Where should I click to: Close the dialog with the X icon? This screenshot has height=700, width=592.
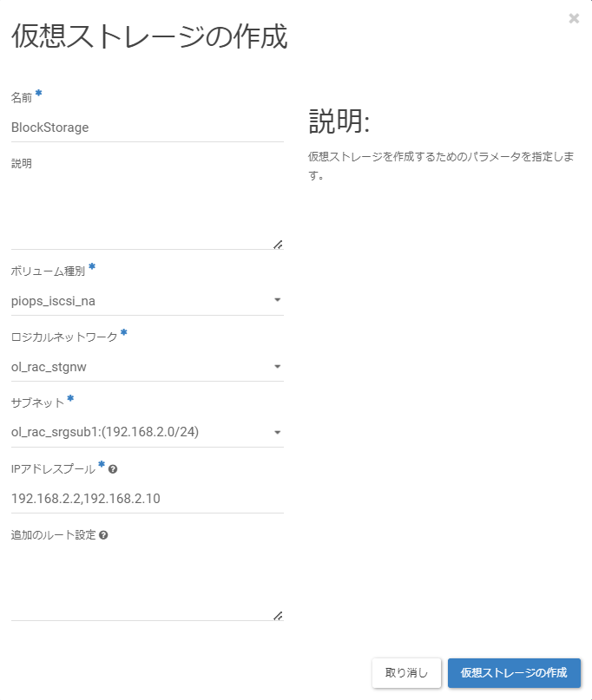[574, 18]
